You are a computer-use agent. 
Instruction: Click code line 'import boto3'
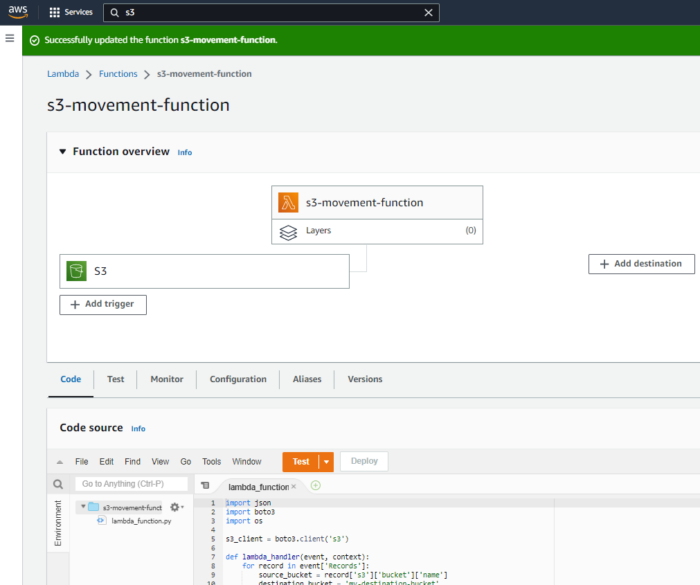pos(250,512)
